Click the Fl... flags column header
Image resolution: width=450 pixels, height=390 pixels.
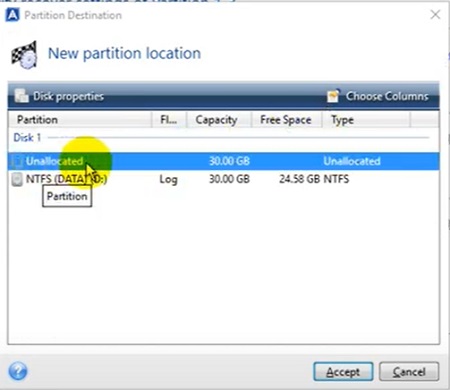tap(169, 120)
